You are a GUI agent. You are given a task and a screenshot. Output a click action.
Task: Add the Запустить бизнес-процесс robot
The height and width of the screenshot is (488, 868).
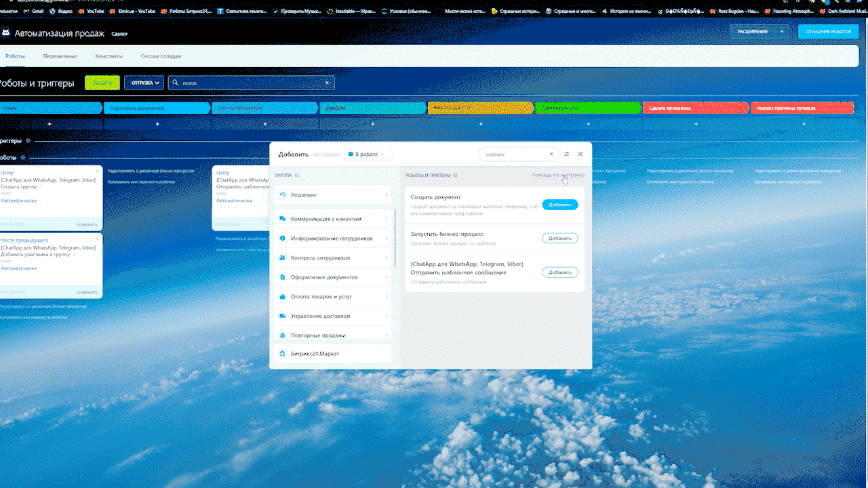click(x=559, y=239)
